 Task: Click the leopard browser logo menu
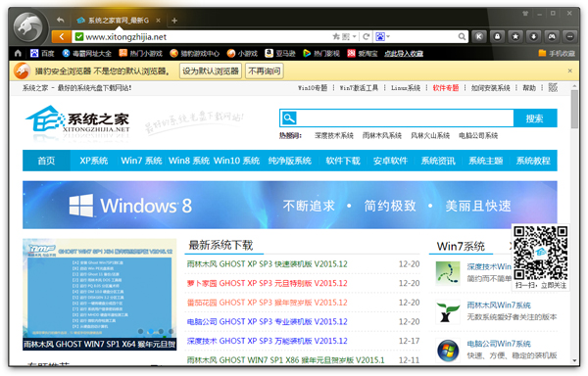coord(28,26)
